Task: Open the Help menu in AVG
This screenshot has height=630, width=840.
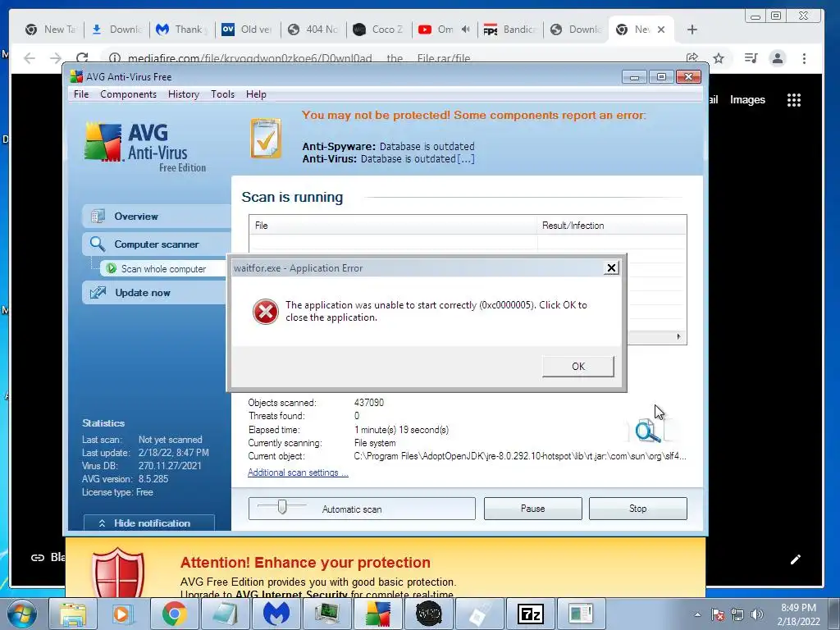Action: [x=256, y=94]
